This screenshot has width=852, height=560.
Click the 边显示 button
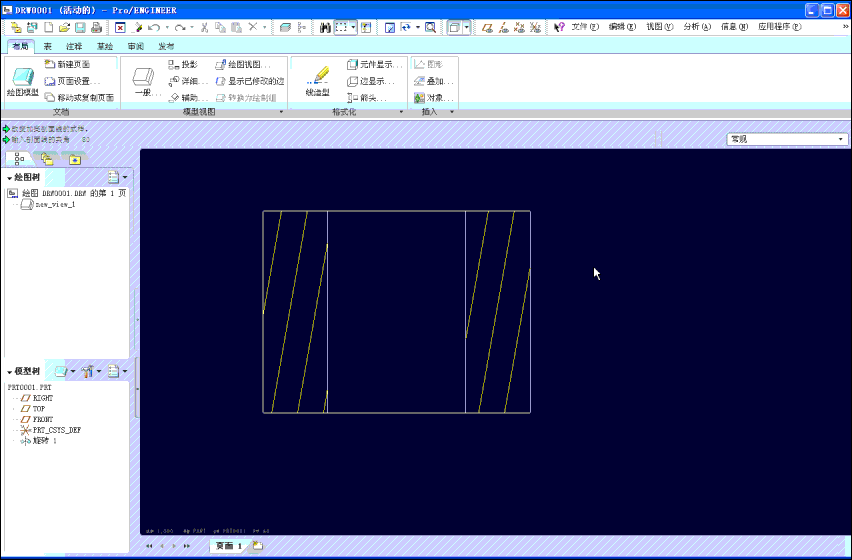[x=371, y=81]
